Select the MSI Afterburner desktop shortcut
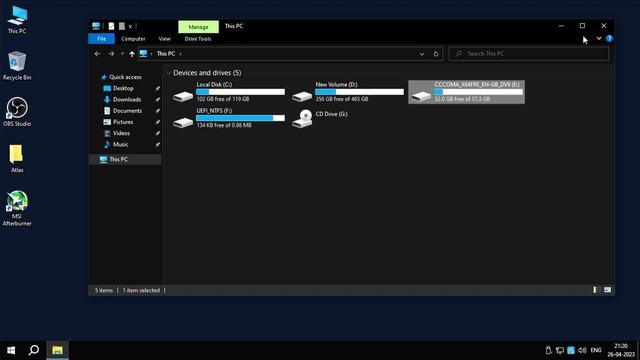The height and width of the screenshot is (360, 640). [x=17, y=208]
